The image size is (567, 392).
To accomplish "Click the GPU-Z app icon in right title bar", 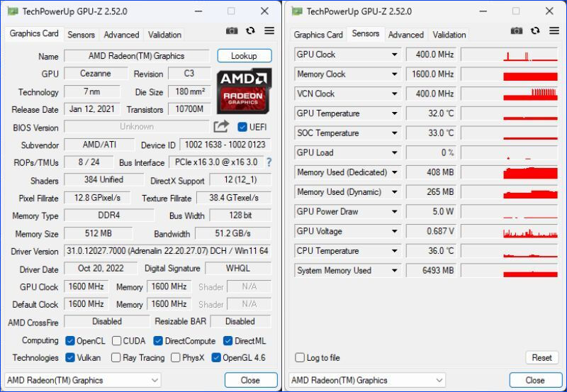I will click(297, 11).
